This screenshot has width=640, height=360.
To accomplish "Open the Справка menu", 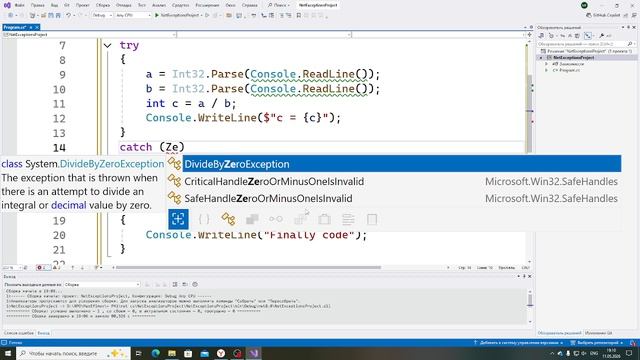I will (x=249, y=5).
